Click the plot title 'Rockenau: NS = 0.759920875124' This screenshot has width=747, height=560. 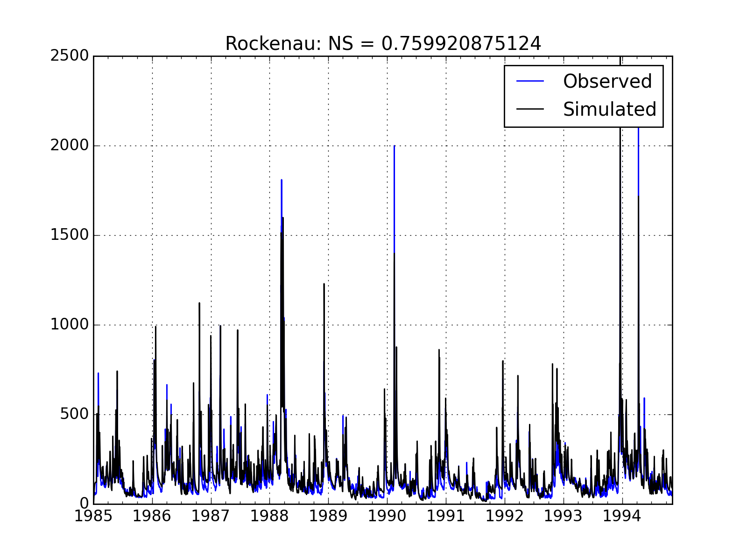[x=383, y=44]
